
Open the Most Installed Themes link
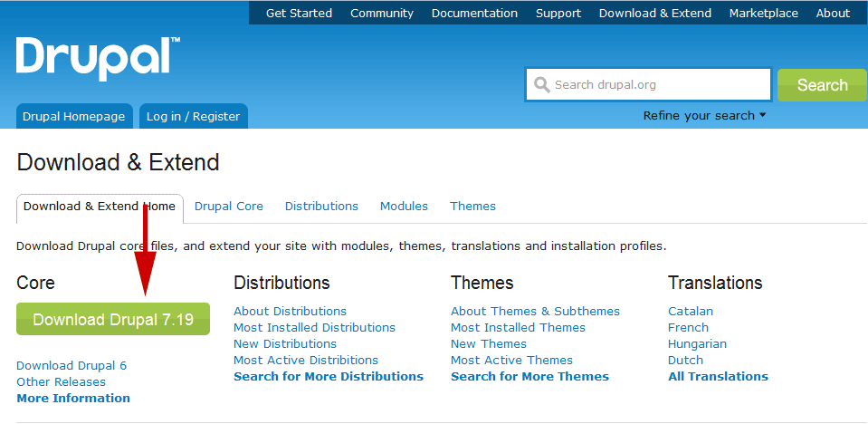(518, 328)
